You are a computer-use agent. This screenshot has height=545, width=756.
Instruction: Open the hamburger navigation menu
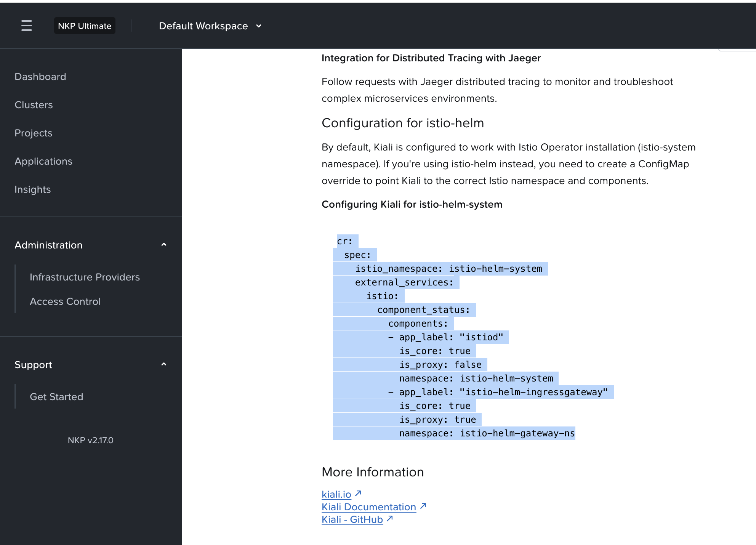tap(27, 26)
